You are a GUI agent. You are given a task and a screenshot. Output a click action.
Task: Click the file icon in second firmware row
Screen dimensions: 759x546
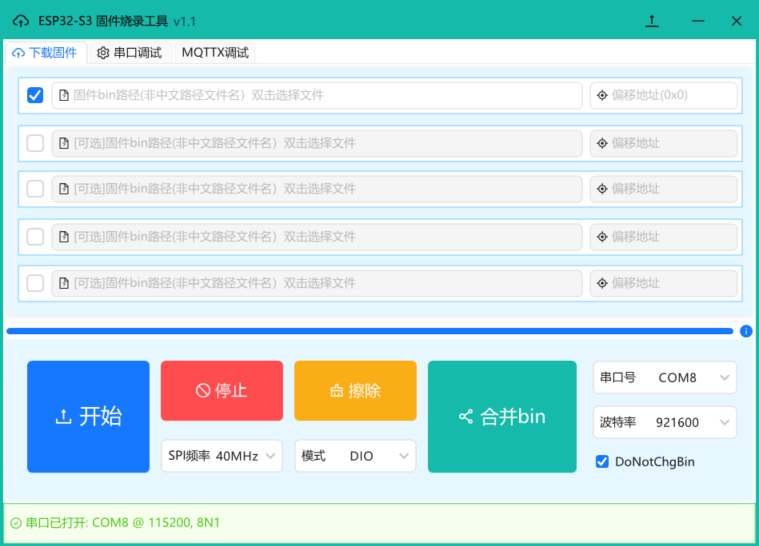click(64, 143)
